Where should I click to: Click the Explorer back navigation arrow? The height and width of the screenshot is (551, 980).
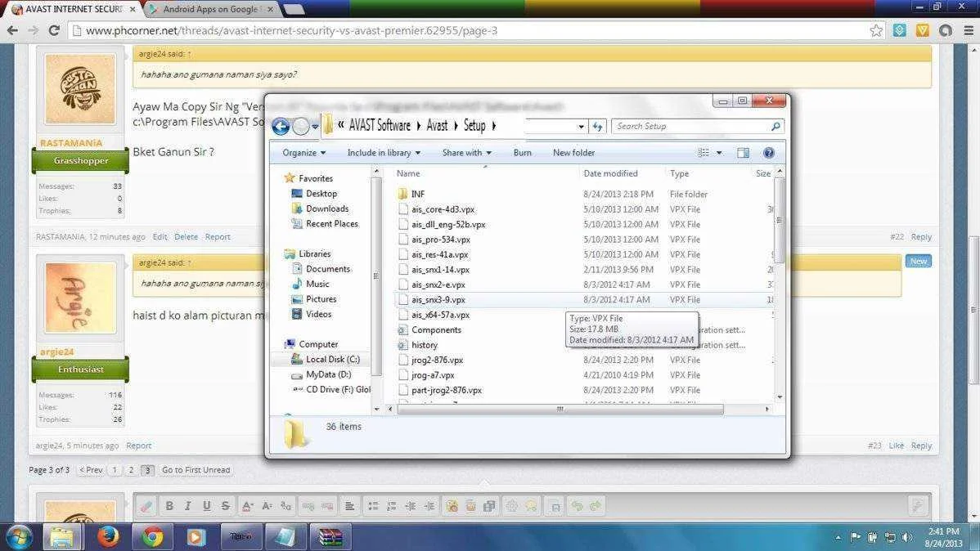tap(281, 127)
